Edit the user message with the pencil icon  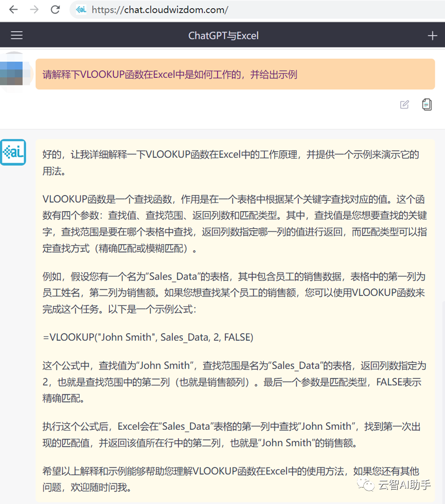[x=404, y=105]
